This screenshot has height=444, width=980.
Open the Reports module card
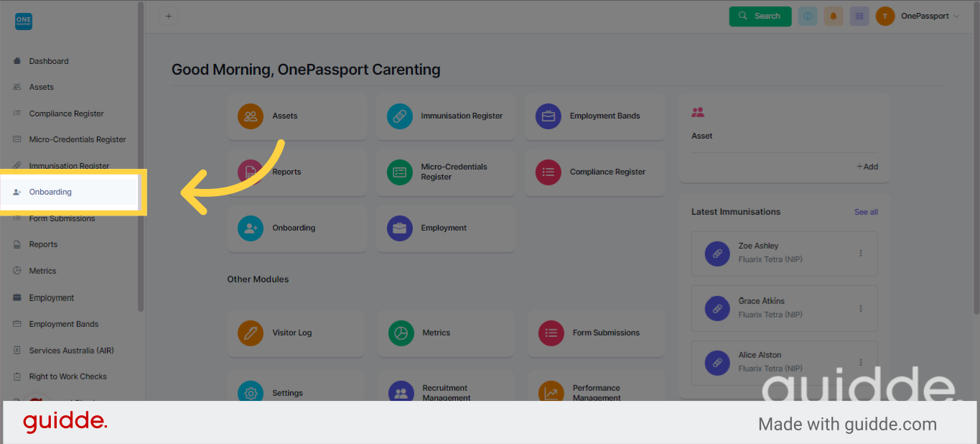coord(297,172)
